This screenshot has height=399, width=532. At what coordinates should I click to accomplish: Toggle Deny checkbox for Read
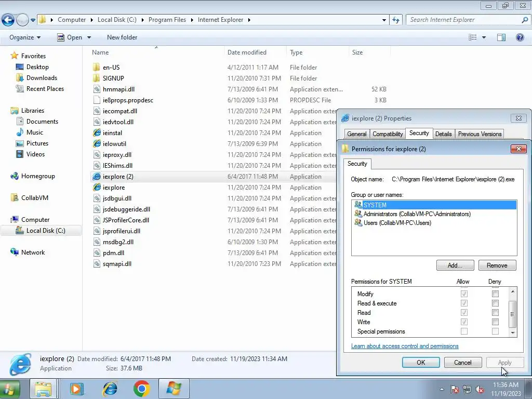(495, 312)
